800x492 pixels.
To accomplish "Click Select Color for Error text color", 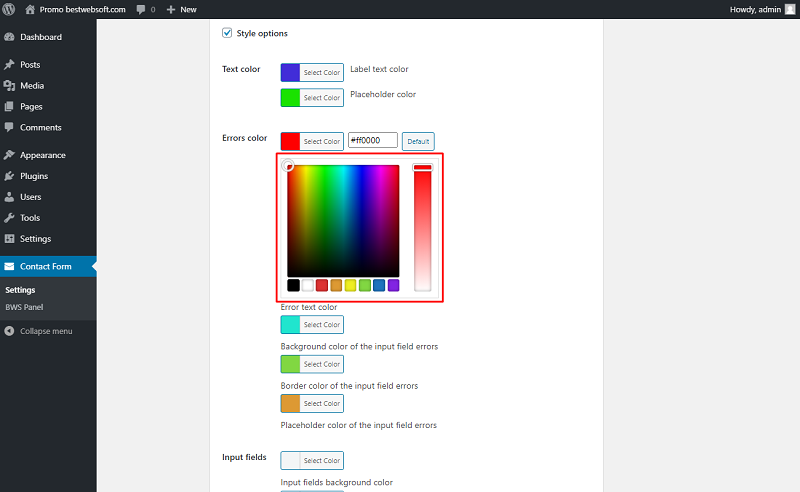I will tap(321, 325).
